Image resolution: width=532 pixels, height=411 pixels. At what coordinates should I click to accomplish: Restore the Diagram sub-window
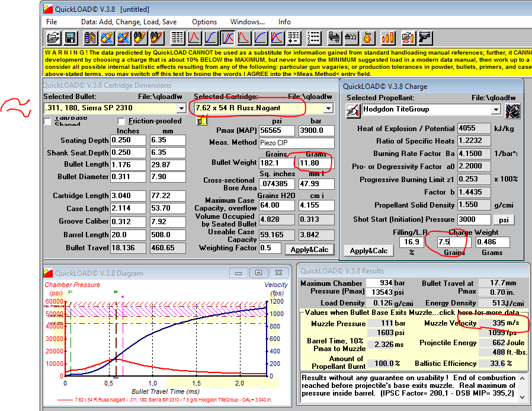point(258,273)
